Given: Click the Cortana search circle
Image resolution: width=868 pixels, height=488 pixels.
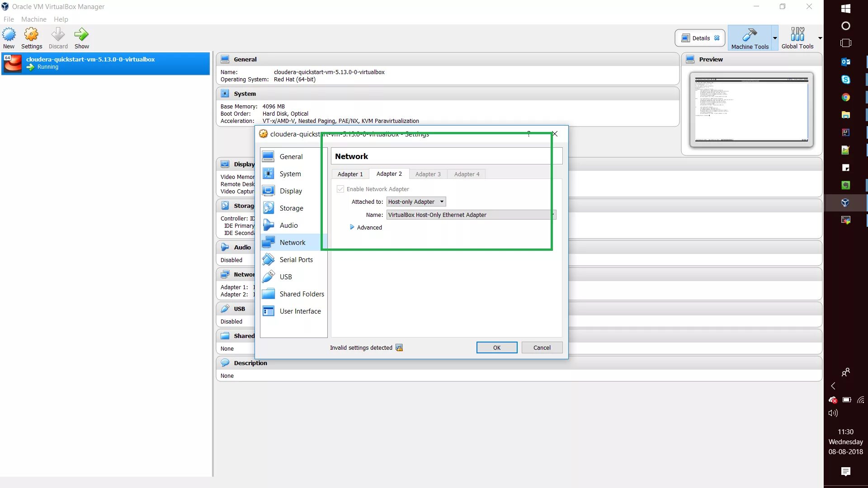Looking at the screenshot, I should point(846,26).
